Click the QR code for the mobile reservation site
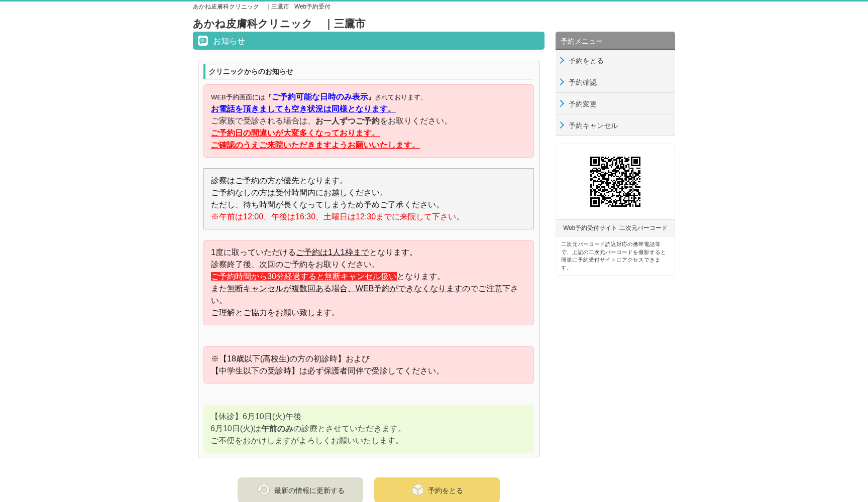Image resolution: width=868 pixels, height=502 pixels. tap(615, 182)
